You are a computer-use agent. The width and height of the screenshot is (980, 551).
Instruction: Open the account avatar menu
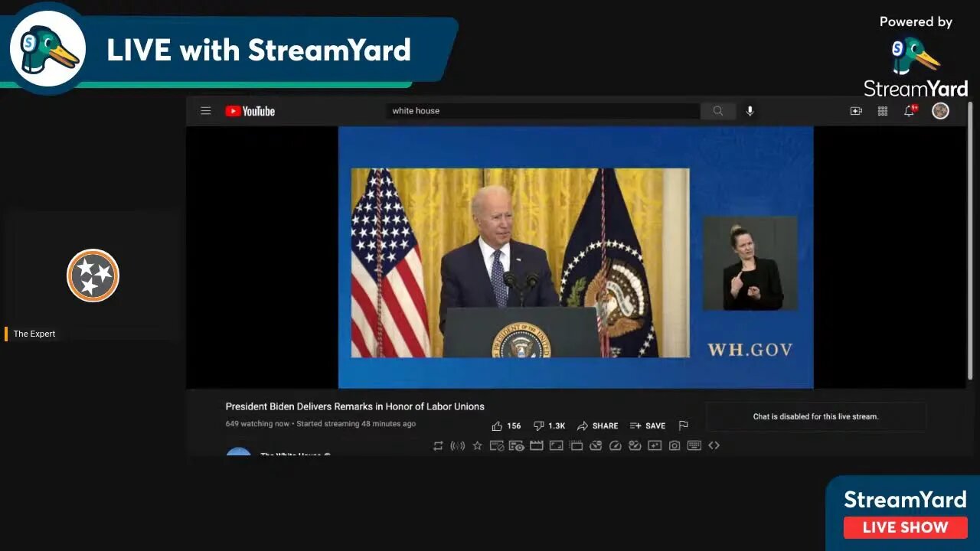tap(940, 111)
